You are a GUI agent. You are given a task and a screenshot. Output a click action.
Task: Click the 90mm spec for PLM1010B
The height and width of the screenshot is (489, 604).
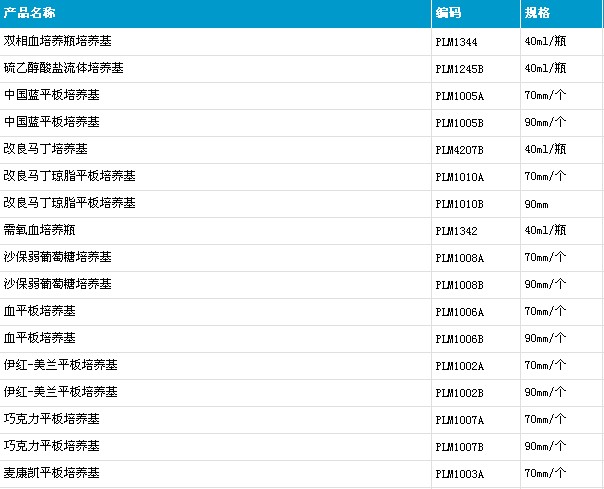click(536, 204)
